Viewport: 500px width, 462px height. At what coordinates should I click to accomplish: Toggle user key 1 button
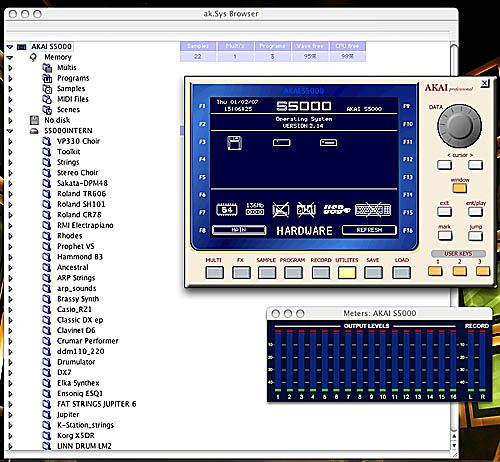(435, 271)
